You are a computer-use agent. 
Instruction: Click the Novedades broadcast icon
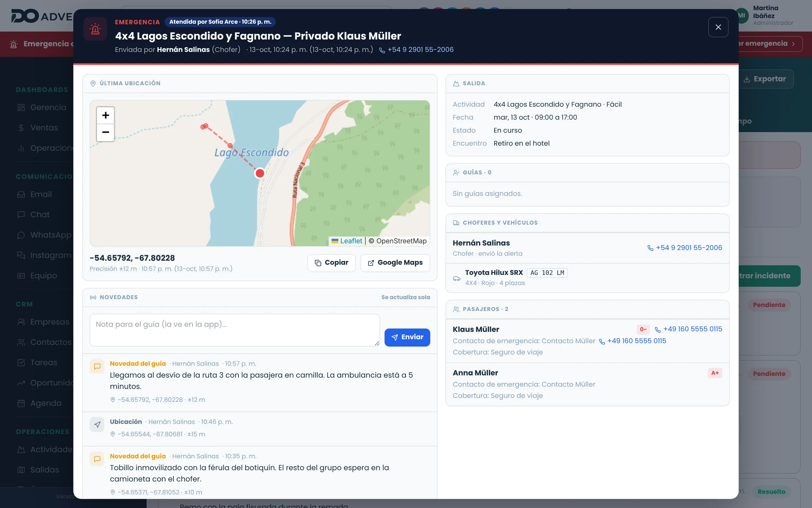point(93,297)
